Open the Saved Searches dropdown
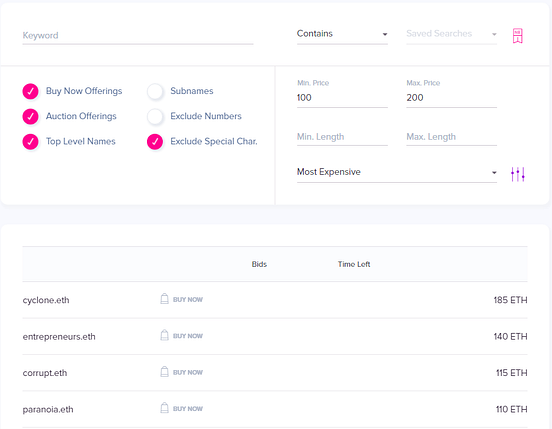 click(451, 34)
